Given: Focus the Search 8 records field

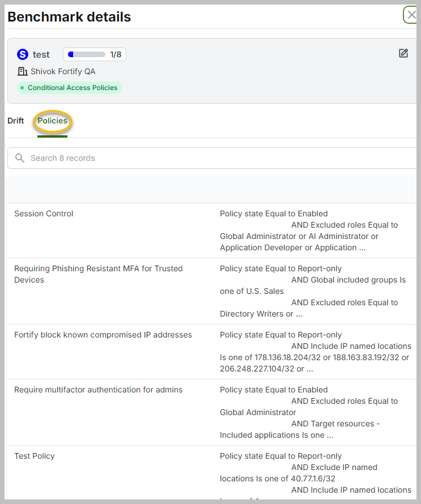Looking at the screenshot, I should pos(215,158).
